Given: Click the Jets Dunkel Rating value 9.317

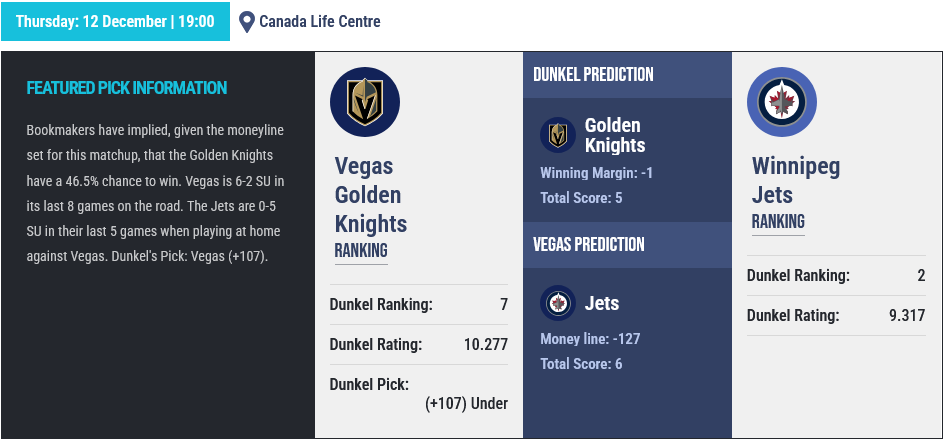Looking at the screenshot, I should click(x=907, y=315).
